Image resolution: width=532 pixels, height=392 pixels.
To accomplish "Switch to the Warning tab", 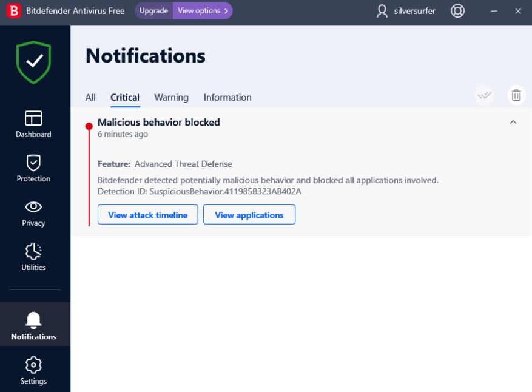I will coord(171,97).
